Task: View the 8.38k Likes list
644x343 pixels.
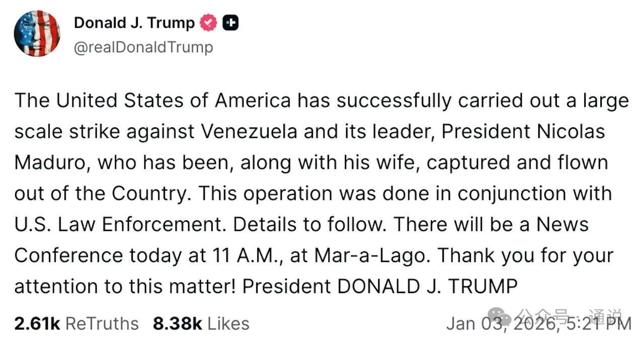Action: tap(201, 323)
